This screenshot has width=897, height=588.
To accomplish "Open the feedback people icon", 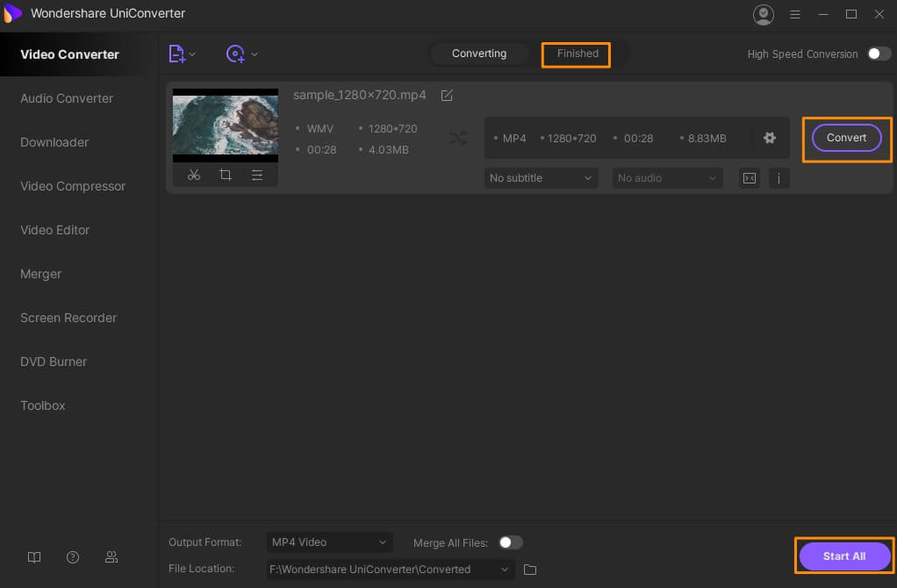I will [x=111, y=557].
